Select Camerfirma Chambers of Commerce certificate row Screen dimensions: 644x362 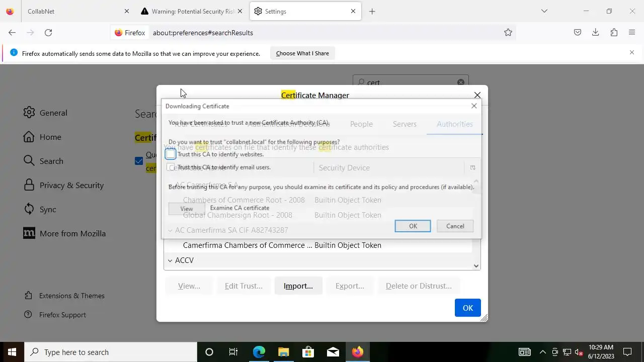coord(318,245)
